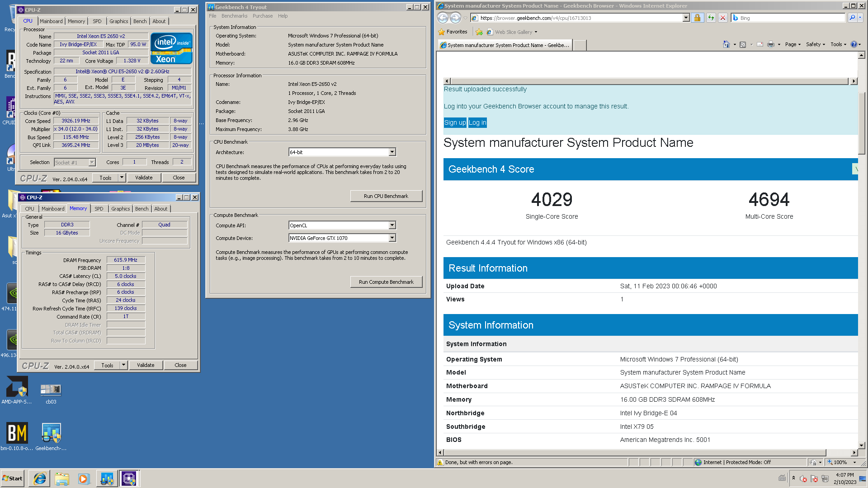This screenshot has height=488, width=868.
Task: Click Close in lower CPU-Z Memory window
Action: [180, 365]
